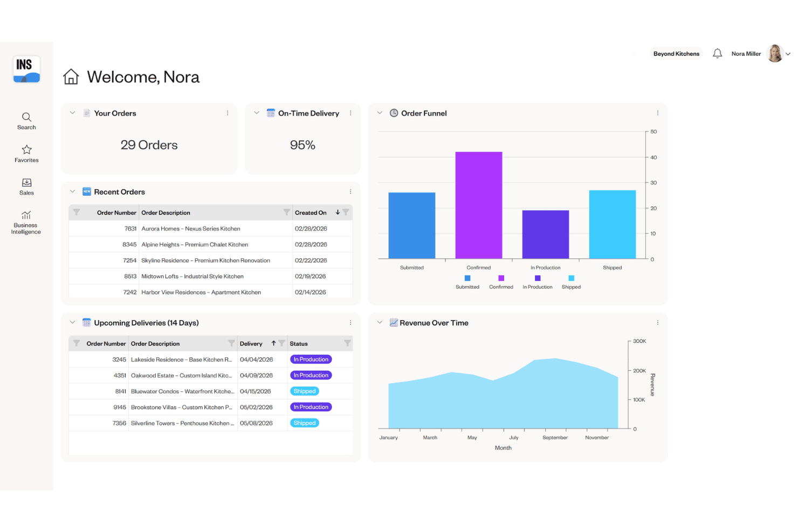
Task: Collapse the Your Orders card
Action: point(73,113)
